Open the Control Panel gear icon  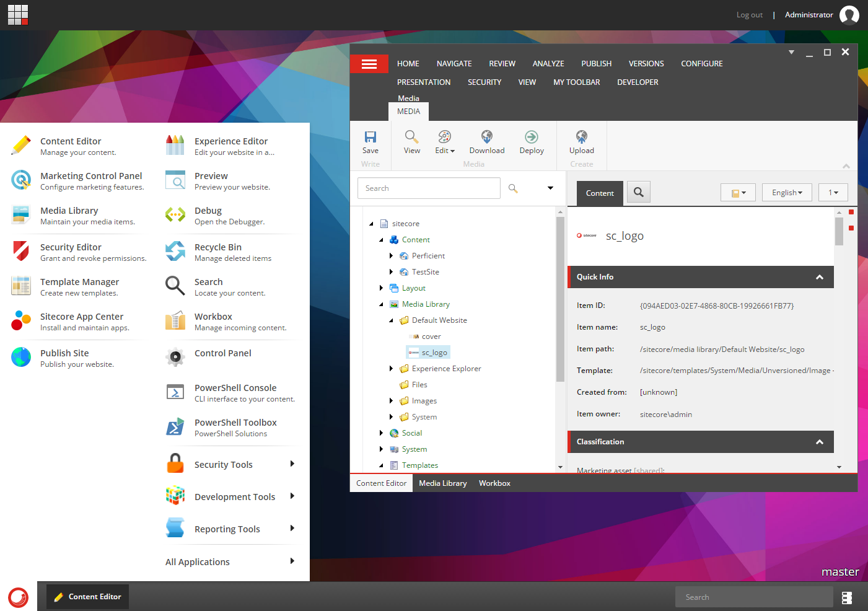pos(175,357)
